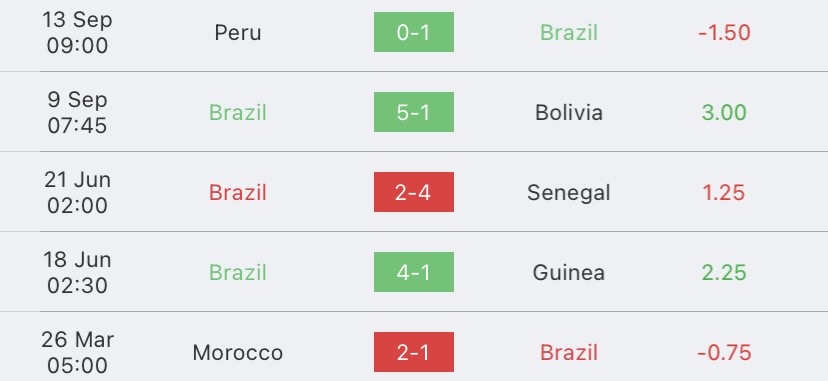This screenshot has height=381, width=828.
Task: Open Brazil in the Bolivia match row
Action: tap(238, 112)
